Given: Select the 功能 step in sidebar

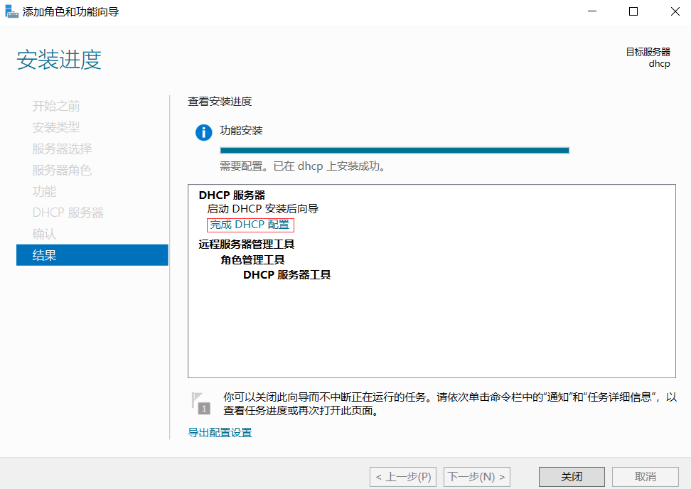Looking at the screenshot, I should pyautogui.click(x=44, y=191).
